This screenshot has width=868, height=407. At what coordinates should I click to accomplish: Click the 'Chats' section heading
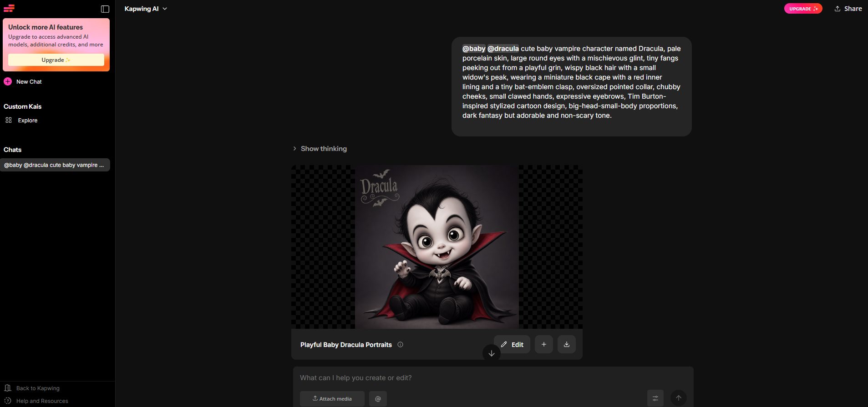(x=13, y=150)
